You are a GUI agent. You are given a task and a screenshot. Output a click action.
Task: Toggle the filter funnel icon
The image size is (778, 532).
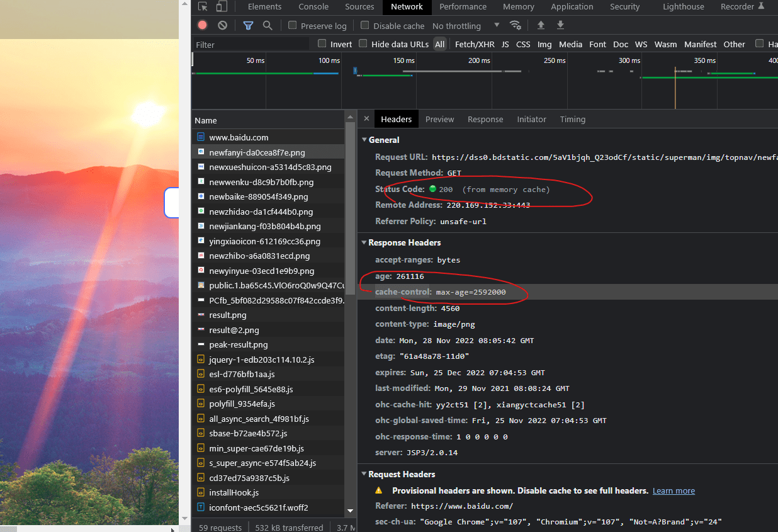(x=248, y=25)
